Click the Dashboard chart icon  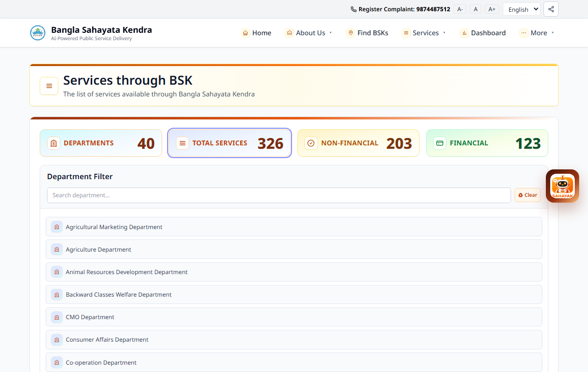(x=464, y=33)
